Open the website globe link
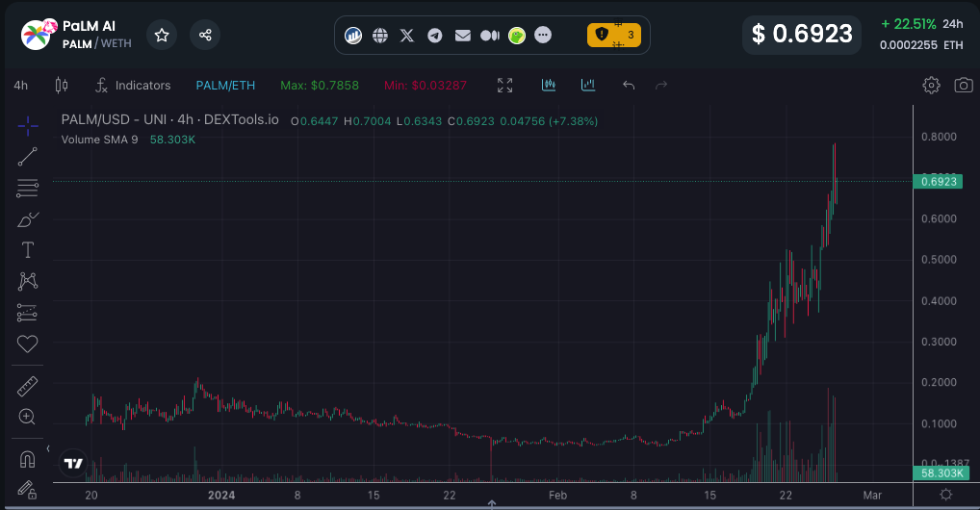The height and width of the screenshot is (510, 980). 380,36
